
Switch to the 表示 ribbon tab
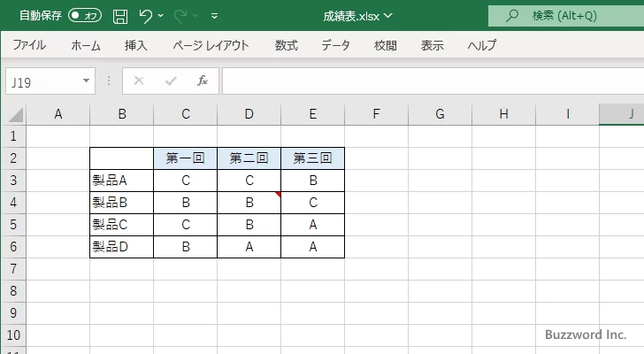[432, 45]
